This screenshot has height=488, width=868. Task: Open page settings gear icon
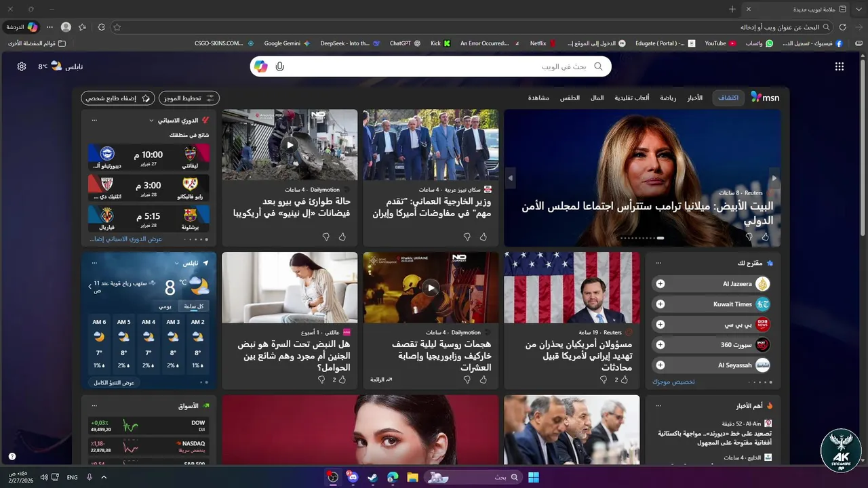22,66
